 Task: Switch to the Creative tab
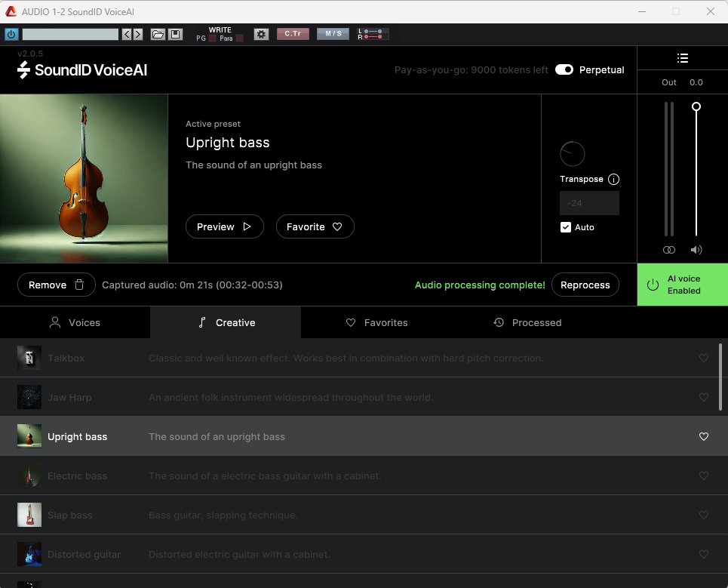pyautogui.click(x=226, y=322)
